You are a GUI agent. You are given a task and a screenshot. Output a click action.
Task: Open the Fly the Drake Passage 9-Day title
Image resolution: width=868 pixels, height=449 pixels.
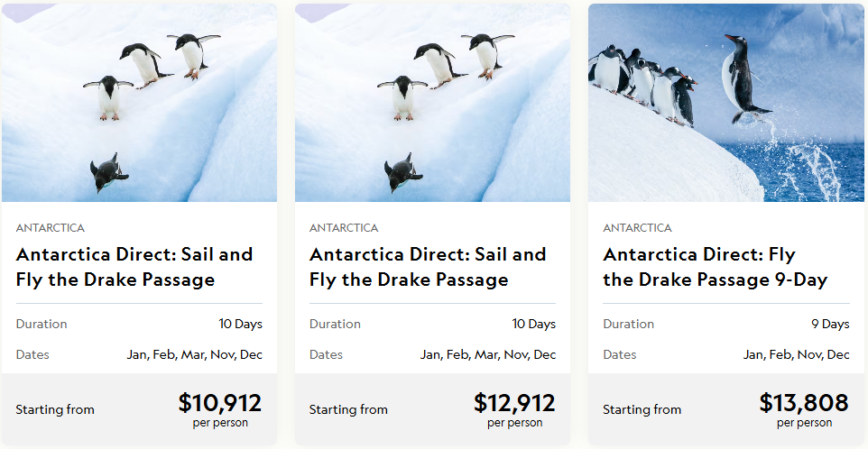pyautogui.click(x=715, y=267)
